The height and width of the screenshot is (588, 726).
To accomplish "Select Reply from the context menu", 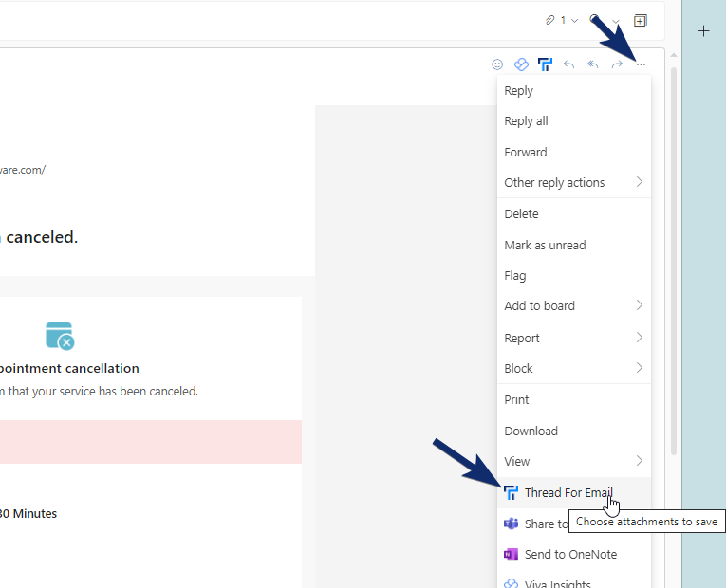I will pos(574,91).
